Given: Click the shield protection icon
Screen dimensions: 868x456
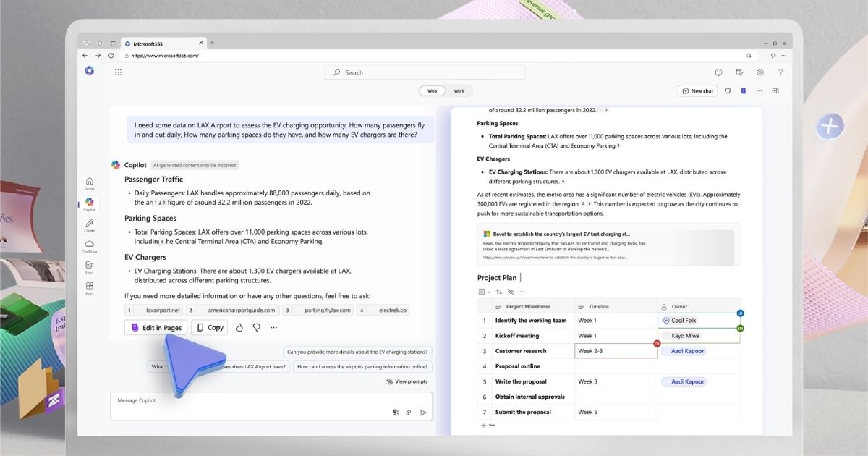Looking at the screenshot, I should point(728,91).
